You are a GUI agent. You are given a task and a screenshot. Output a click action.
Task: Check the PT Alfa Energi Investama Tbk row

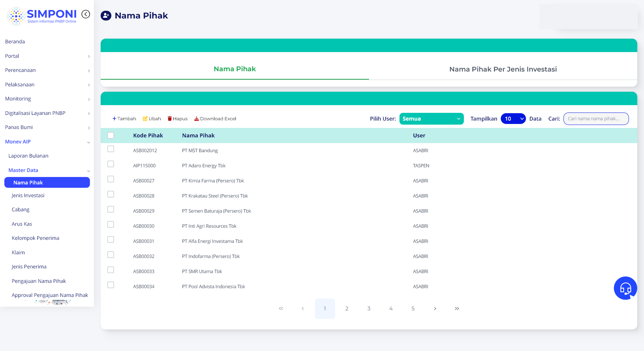(111, 239)
